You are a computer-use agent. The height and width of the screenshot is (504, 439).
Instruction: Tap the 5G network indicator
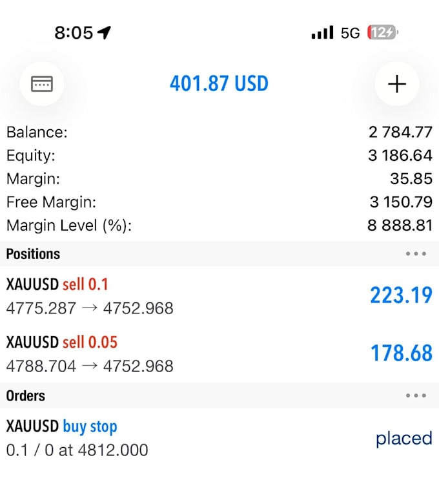click(x=350, y=33)
